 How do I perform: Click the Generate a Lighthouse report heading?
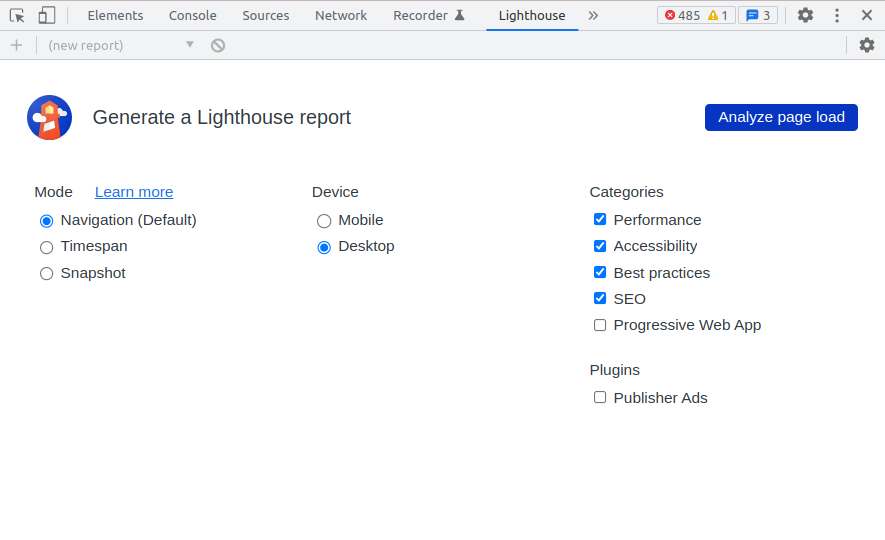click(222, 117)
